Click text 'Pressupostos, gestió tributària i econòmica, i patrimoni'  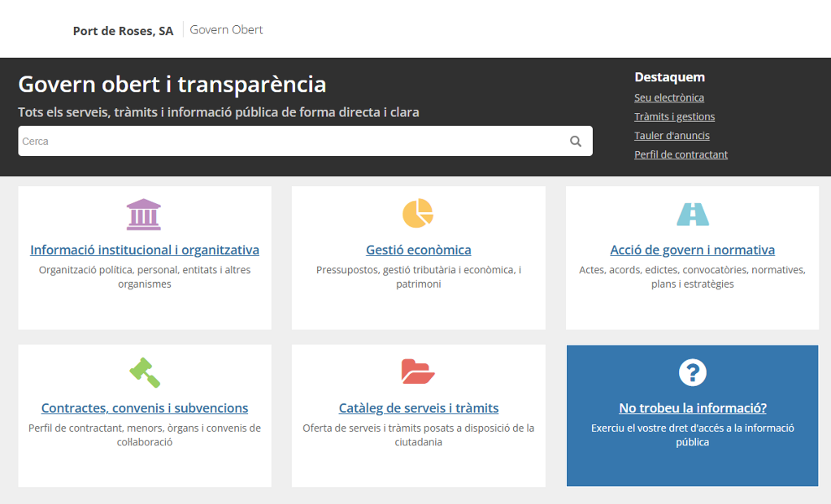click(x=418, y=276)
